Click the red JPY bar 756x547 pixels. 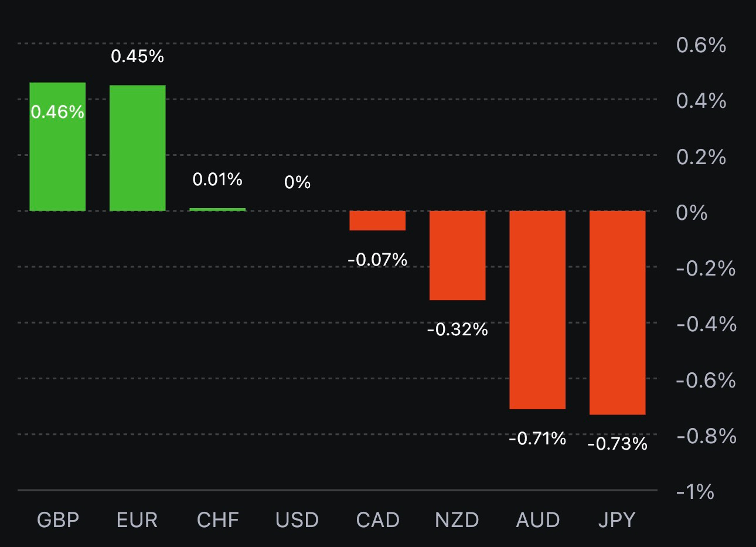617,312
